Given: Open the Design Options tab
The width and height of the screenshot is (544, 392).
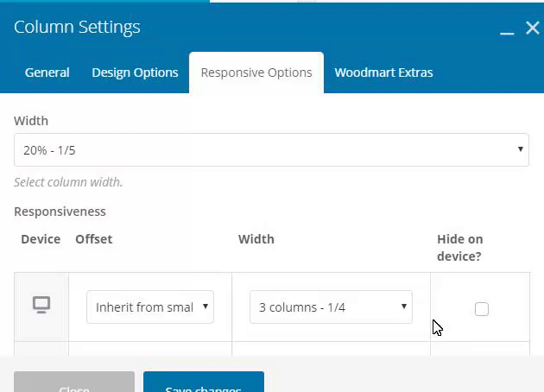Looking at the screenshot, I should tap(135, 73).
